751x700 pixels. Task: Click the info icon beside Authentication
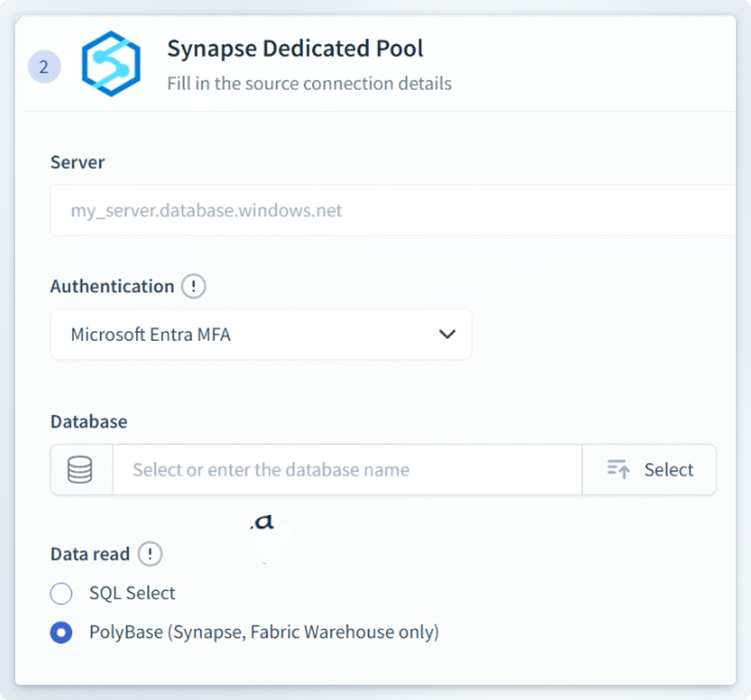click(193, 286)
